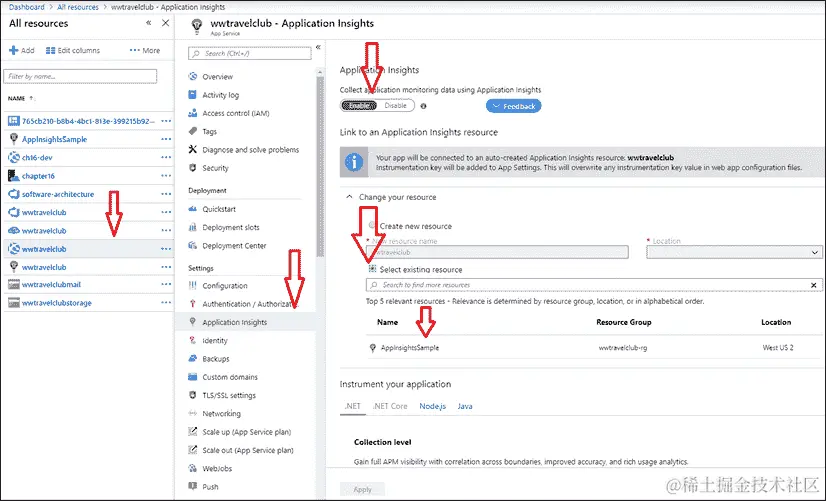The width and height of the screenshot is (826, 501).
Task: Switch to the .NET tab
Action: pos(352,406)
